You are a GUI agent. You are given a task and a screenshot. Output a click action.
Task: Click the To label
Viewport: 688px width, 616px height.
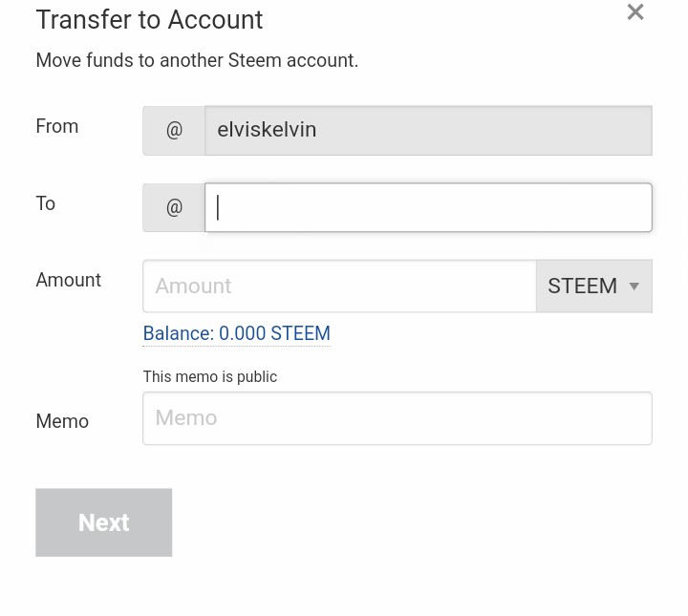[46, 203]
